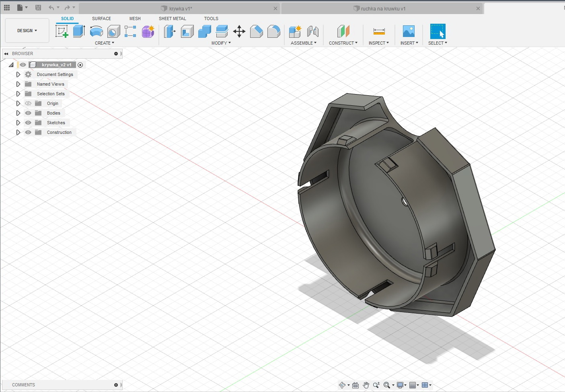The height and width of the screenshot is (392, 565).
Task: Switch to the SURFACE tab
Action: [101, 18]
